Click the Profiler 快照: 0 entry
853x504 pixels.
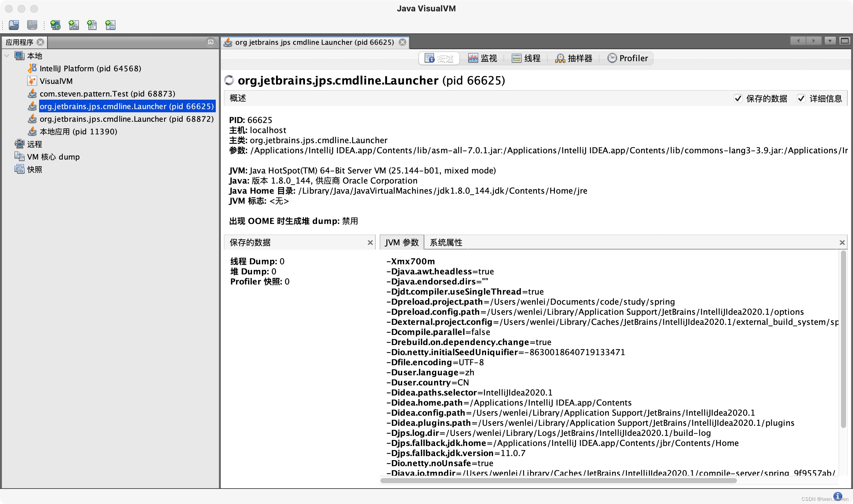(260, 282)
